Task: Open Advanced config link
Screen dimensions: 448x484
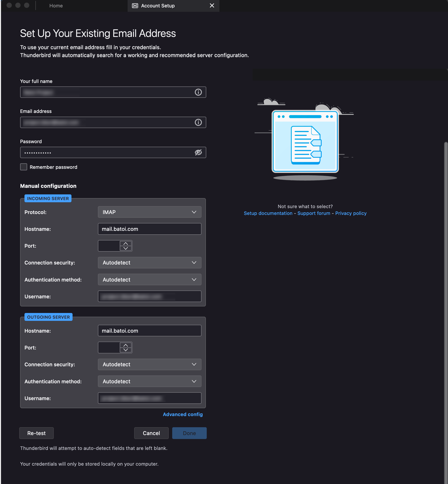Action: (x=183, y=414)
